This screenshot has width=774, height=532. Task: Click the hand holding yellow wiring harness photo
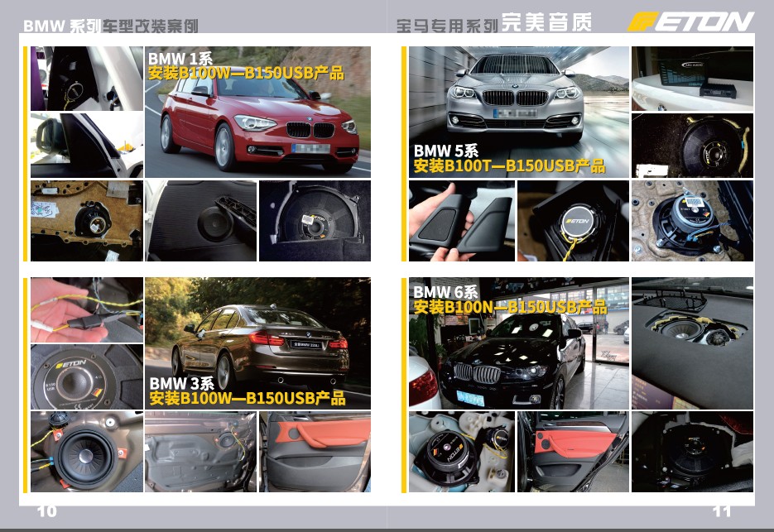pos(87,310)
